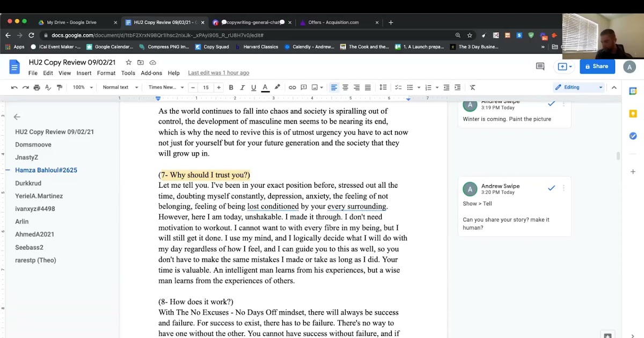This screenshot has width=644, height=338.
Task: Click the print icon in toolbar
Action: 36,87
